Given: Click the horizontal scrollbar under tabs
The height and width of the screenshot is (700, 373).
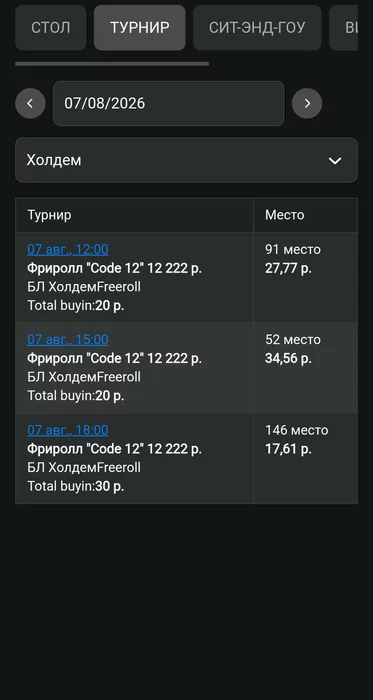Looking at the screenshot, I should (112, 64).
